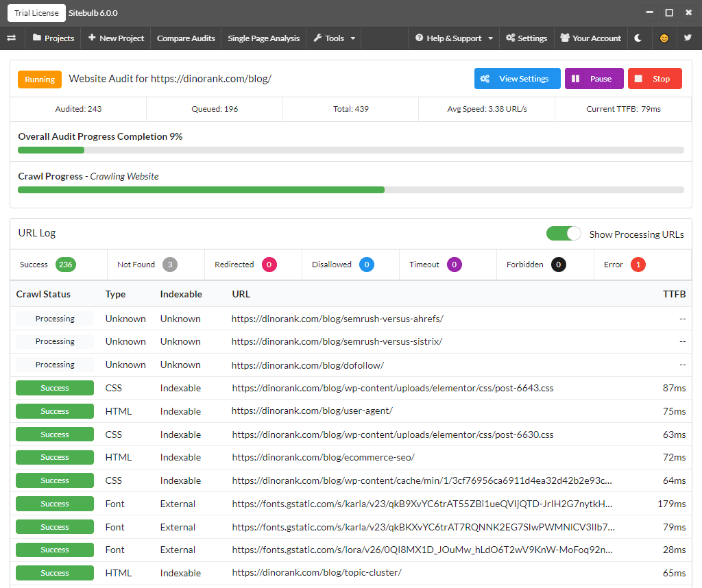The width and height of the screenshot is (702, 588).
Task: Click the Current TTFB 79ms stat
Action: (x=623, y=109)
